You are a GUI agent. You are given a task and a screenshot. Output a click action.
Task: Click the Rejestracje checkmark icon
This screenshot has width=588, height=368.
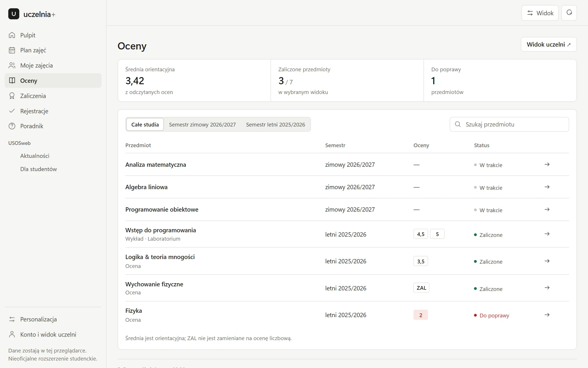(12, 111)
